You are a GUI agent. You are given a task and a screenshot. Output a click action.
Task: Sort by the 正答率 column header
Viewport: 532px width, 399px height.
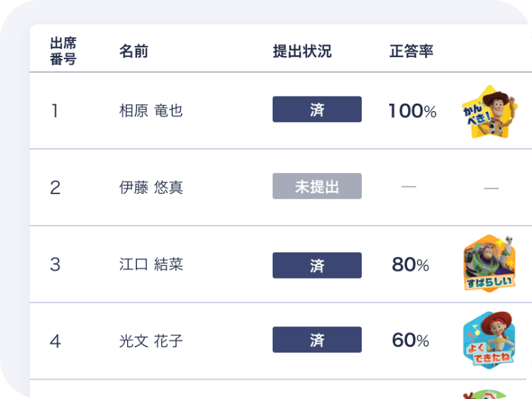click(x=411, y=51)
